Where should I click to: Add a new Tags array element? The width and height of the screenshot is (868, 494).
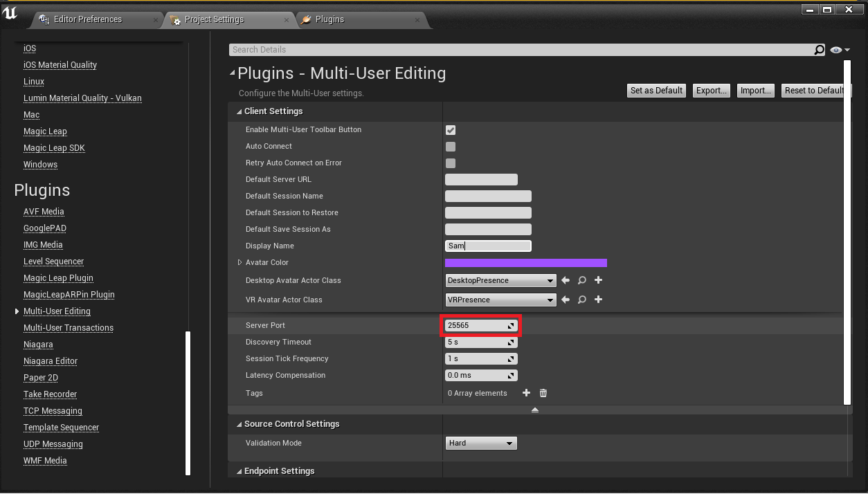[526, 393]
